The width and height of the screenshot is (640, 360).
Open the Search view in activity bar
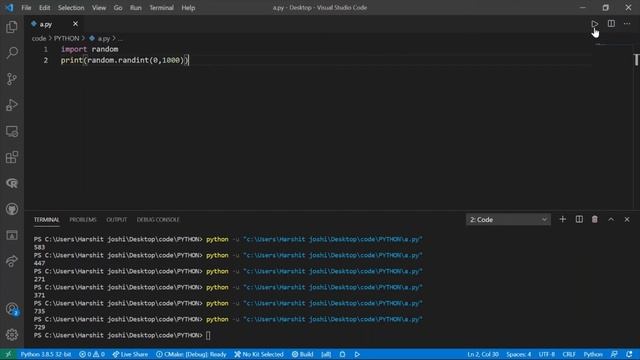click(x=12, y=53)
